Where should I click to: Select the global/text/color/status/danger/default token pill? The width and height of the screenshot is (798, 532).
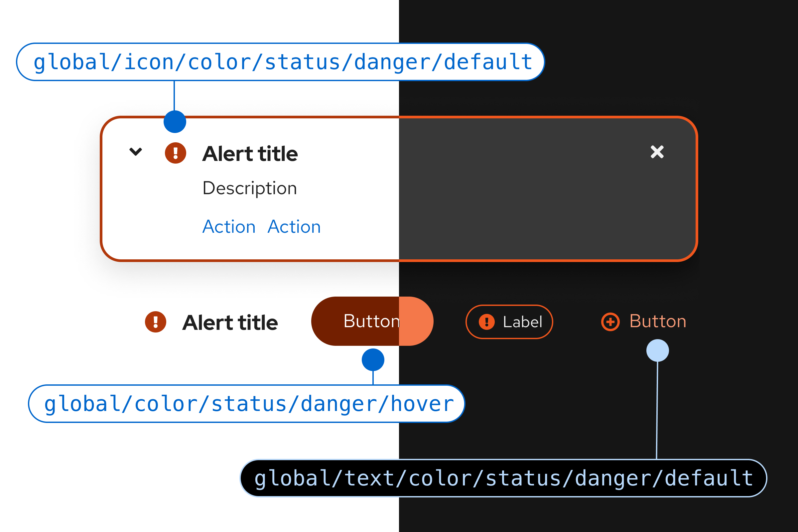tap(503, 478)
